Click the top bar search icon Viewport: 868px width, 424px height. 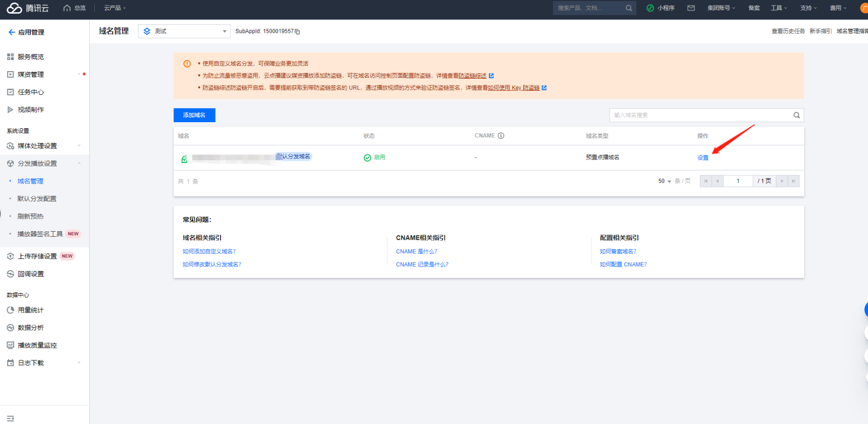629,8
